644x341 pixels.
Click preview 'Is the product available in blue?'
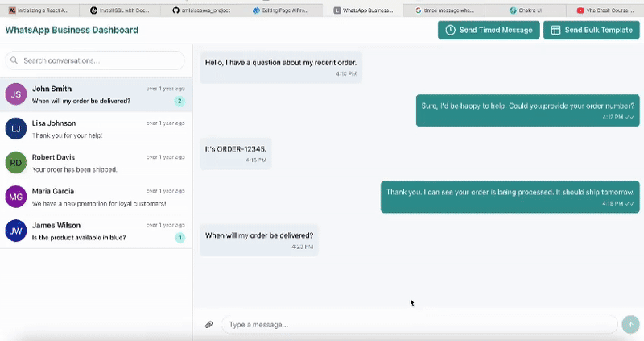[79, 237]
